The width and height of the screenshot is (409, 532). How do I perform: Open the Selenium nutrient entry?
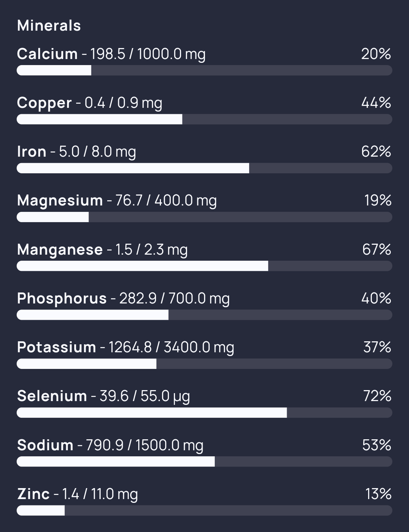click(x=103, y=396)
